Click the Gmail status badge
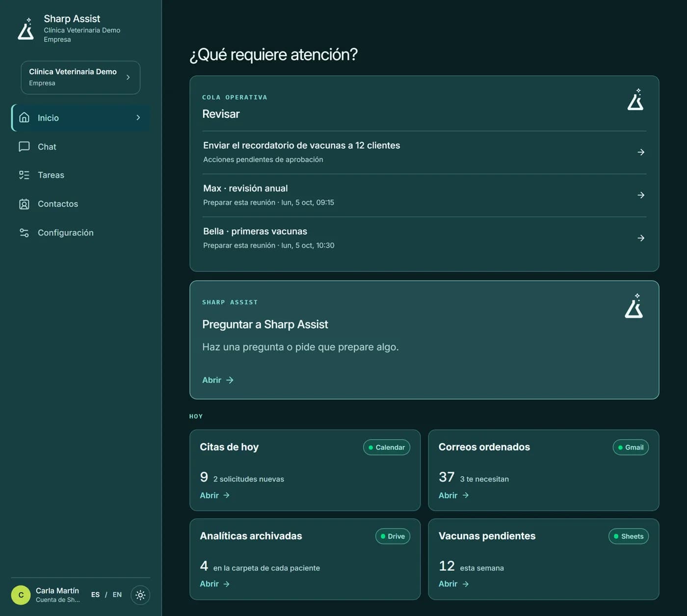Screen dimensions: 687x616 pyautogui.click(x=631, y=447)
